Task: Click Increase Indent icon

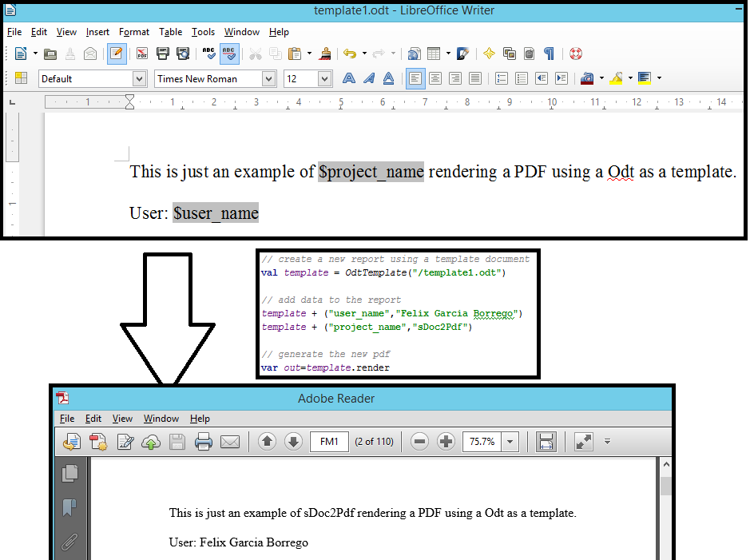Action: pyautogui.click(x=562, y=78)
